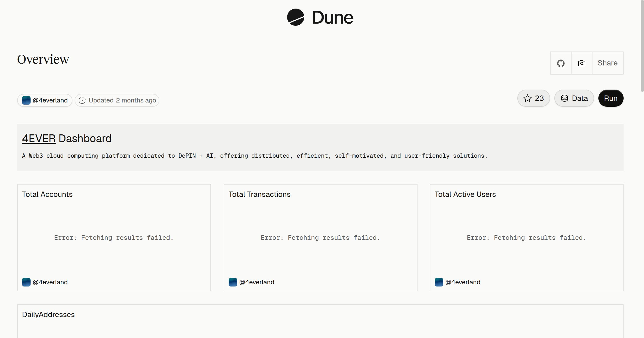Open the Total Transactions card title
Image resolution: width=644 pixels, height=338 pixels.
tap(259, 194)
